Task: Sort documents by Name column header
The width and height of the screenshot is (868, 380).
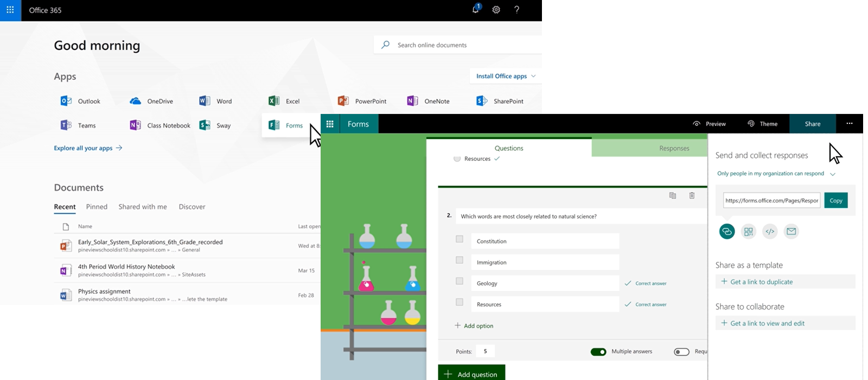Action: 85,226
